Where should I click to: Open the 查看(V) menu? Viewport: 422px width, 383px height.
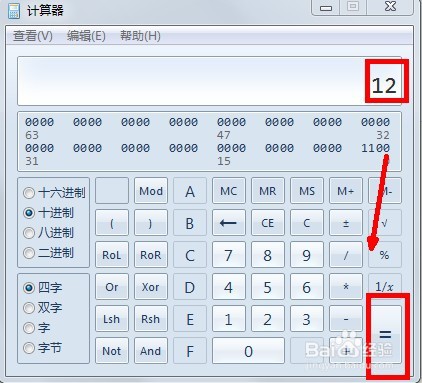[33, 35]
